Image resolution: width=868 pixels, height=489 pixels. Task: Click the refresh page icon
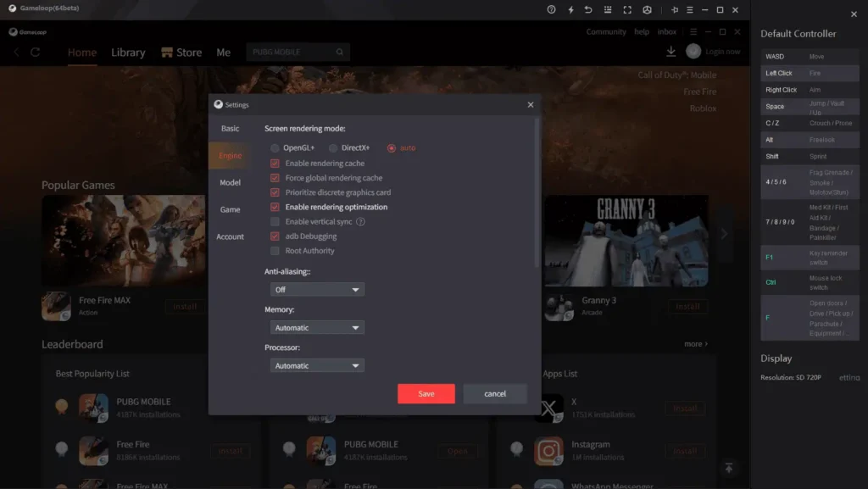35,52
